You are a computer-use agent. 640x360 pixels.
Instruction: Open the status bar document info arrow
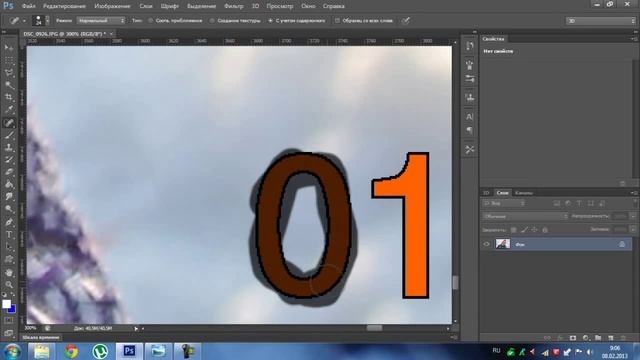pyautogui.click(x=136, y=328)
